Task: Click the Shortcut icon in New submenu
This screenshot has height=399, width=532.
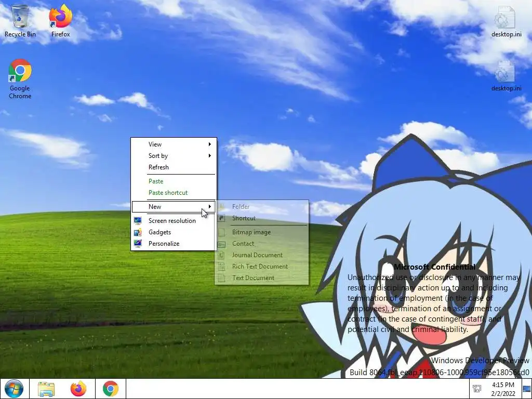Action: 221,218
